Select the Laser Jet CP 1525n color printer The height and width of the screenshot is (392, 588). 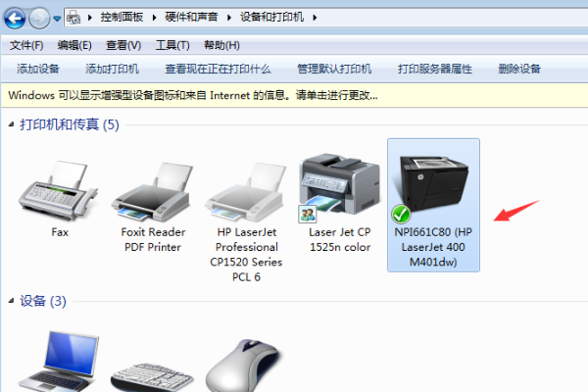pos(339,187)
